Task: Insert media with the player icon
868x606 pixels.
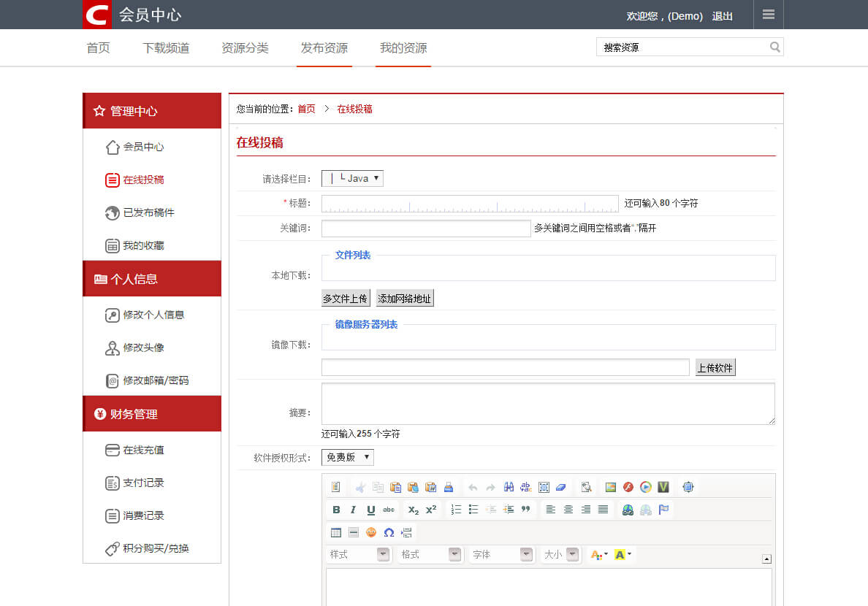Action: pyautogui.click(x=646, y=487)
